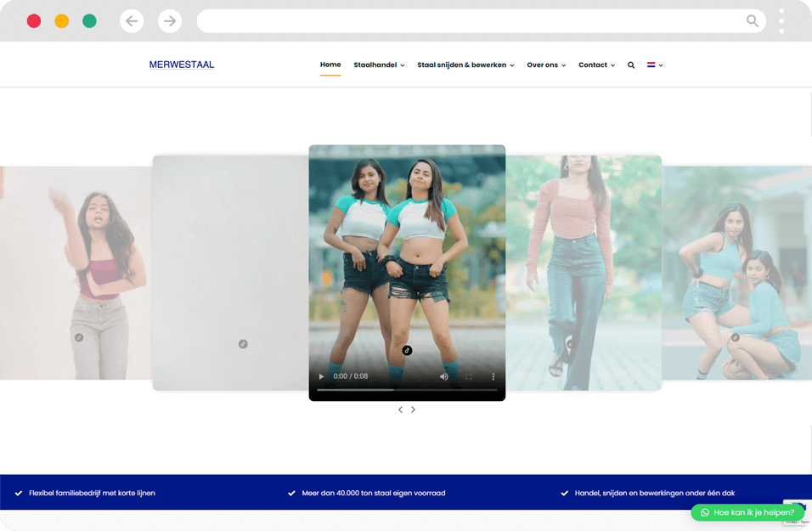This screenshot has width=812, height=531.
Task: Toggle fullscreen on the center video
Action: 469,376
